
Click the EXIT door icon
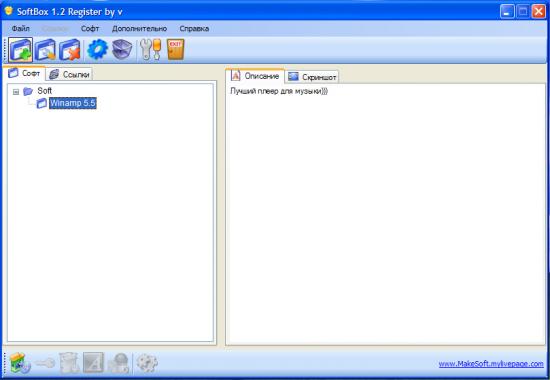175,49
